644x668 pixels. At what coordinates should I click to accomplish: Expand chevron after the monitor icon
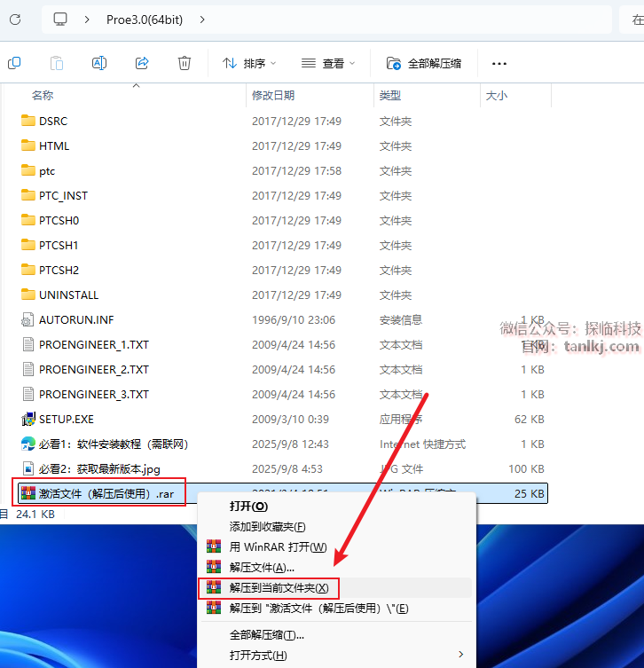coord(87,20)
